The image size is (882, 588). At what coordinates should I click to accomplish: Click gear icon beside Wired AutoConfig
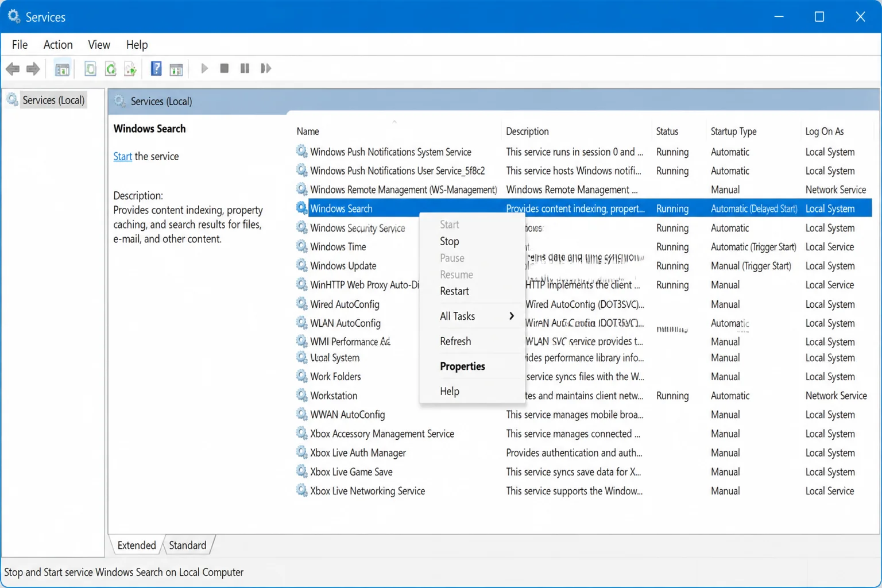(301, 304)
